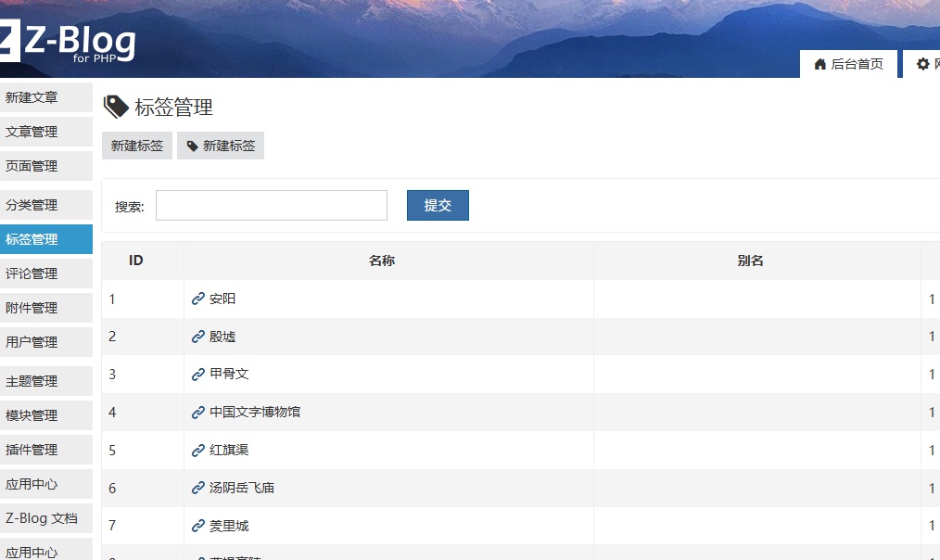Open link icon for tag 红旗渠
The height and width of the screenshot is (560, 940).
point(197,451)
